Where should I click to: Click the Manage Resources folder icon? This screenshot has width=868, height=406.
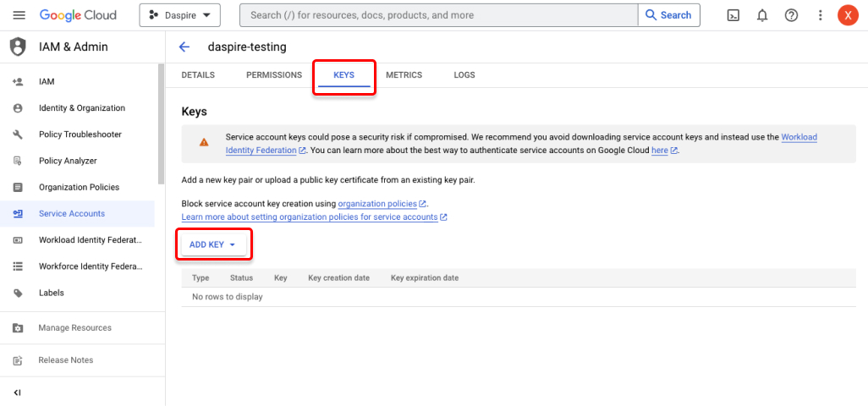(18, 328)
